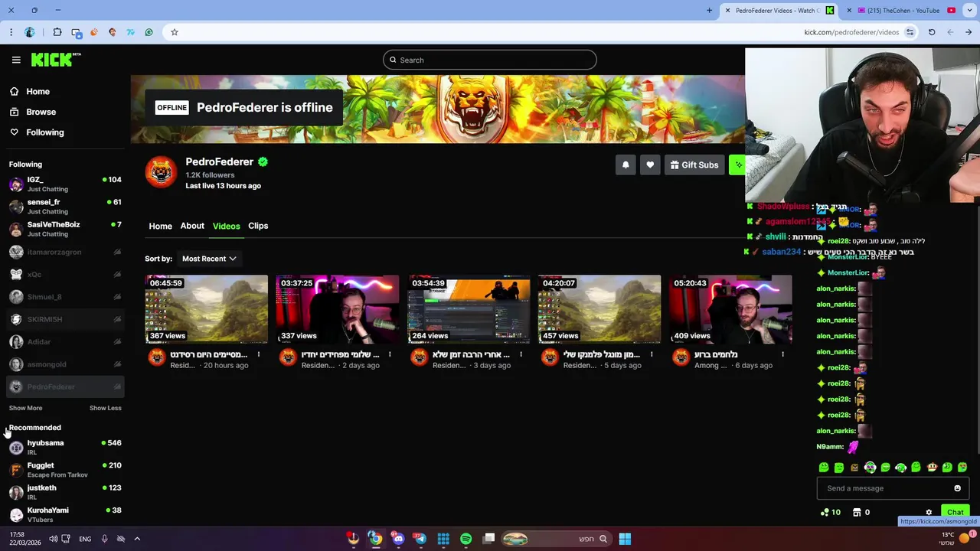The image size is (980, 551).
Task: Click the shop icon showing 0
Action: [x=861, y=512]
